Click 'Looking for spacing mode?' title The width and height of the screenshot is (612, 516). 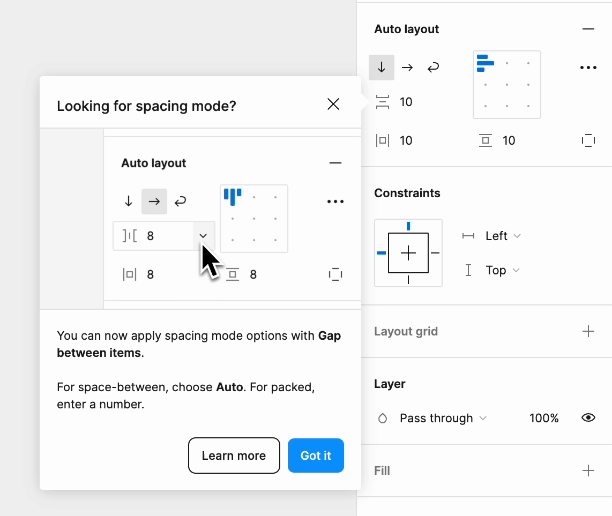pyautogui.click(x=147, y=106)
